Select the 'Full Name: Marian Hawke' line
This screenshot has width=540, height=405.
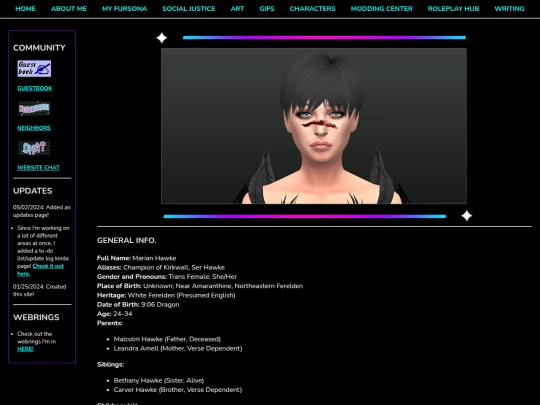[x=136, y=258]
